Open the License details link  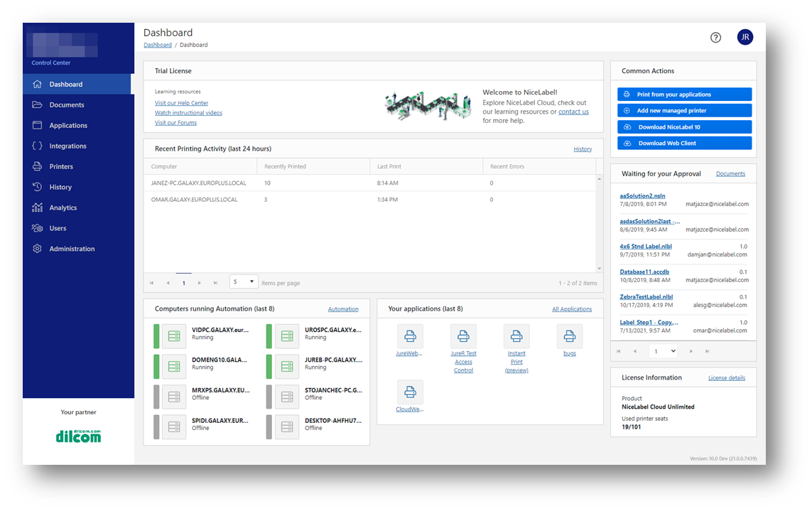click(726, 378)
